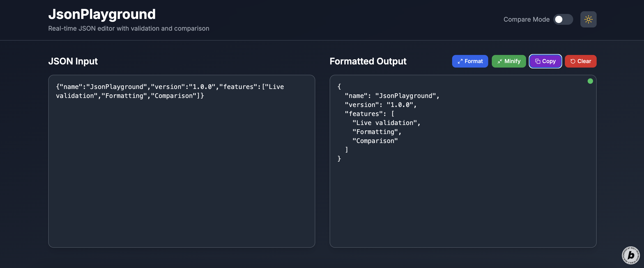Click the green valid-JSON status dot
644x268 pixels.
click(590, 81)
